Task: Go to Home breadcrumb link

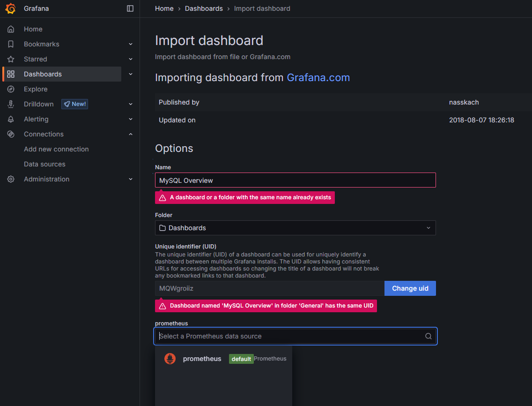Action: pyautogui.click(x=164, y=8)
